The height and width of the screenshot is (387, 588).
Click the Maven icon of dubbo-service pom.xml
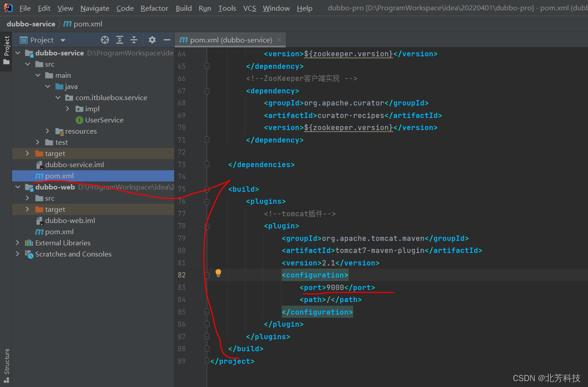coord(39,176)
